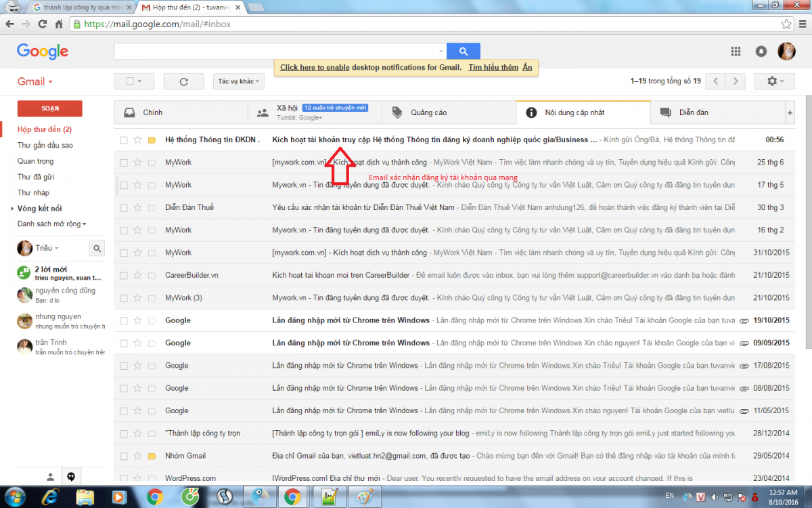Open the browser home page icon
Viewport: 812px width, 508px height.
(x=59, y=24)
